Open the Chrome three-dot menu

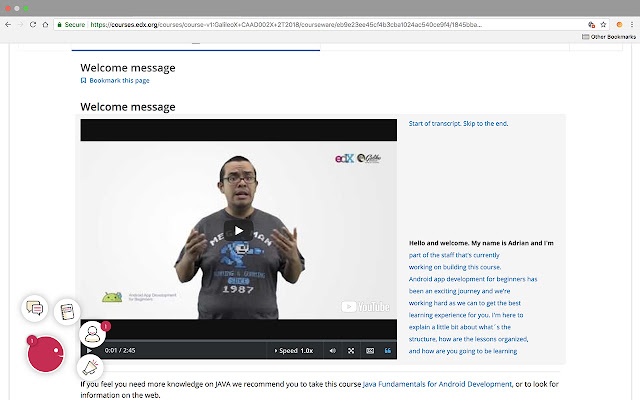(631, 24)
